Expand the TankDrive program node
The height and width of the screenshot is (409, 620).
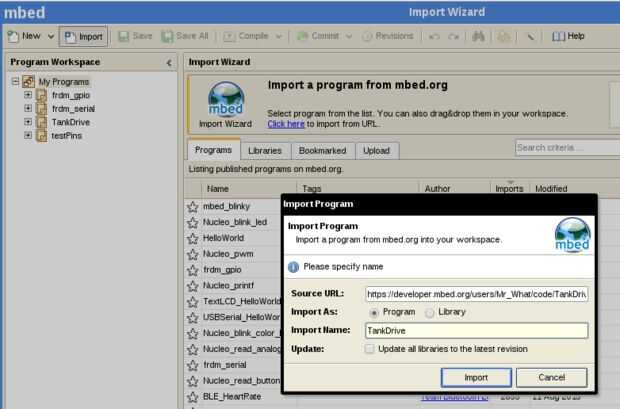(x=28, y=122)
